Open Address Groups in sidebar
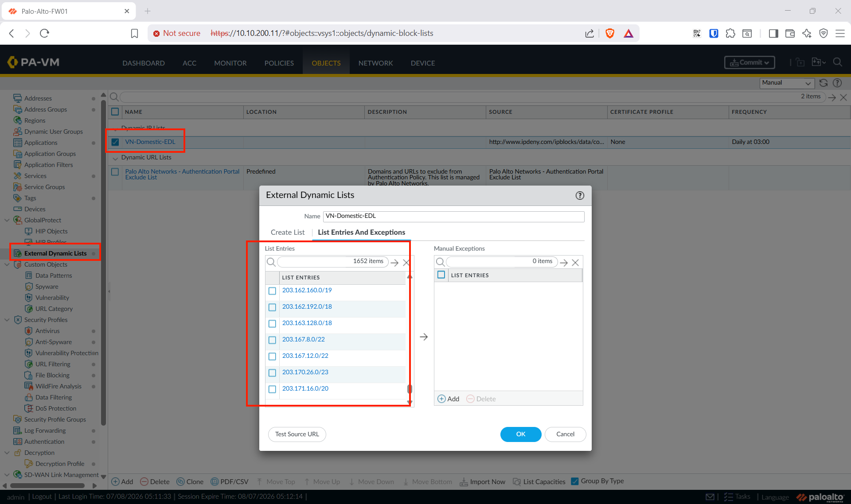This screenshot has width=851, height=504. pos(45,109)
